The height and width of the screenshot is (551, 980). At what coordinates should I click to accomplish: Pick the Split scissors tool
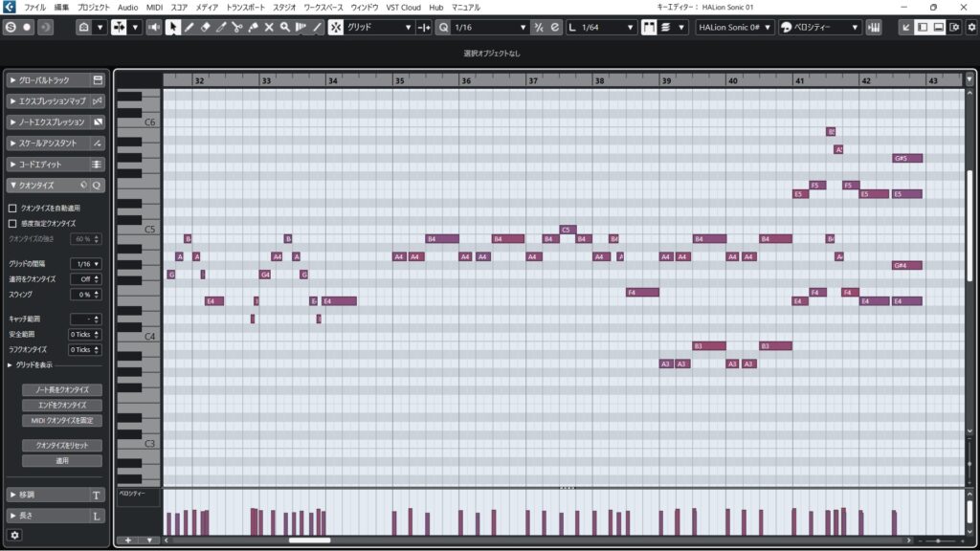click(x=236, y=28)
